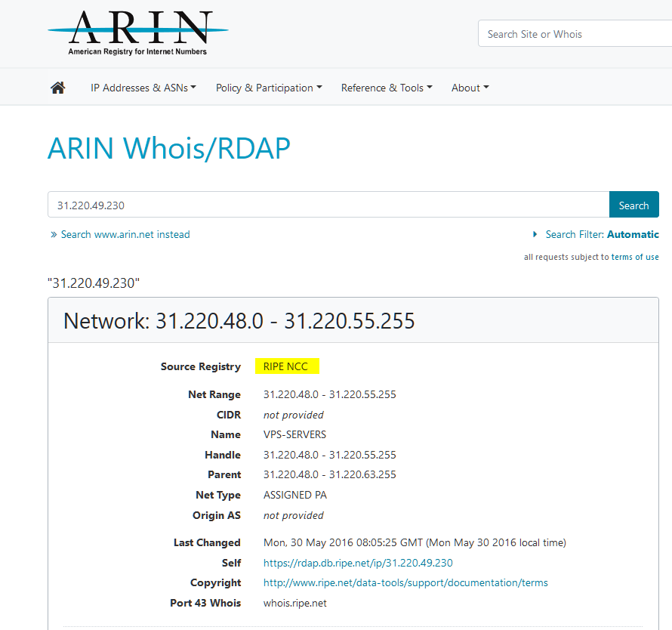Select the highlighted RIPE NCC value
672x630 pixels.
point(287,366)
